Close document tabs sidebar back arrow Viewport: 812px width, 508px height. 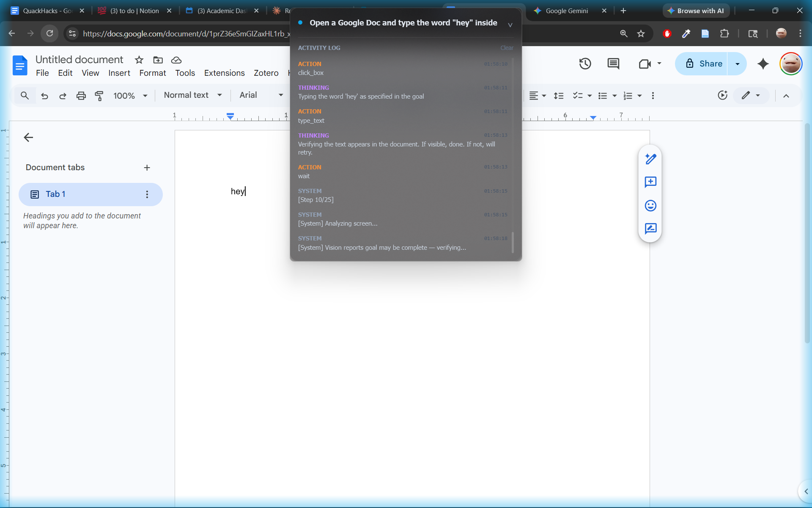pyautogui.click(x=28, y=137)
